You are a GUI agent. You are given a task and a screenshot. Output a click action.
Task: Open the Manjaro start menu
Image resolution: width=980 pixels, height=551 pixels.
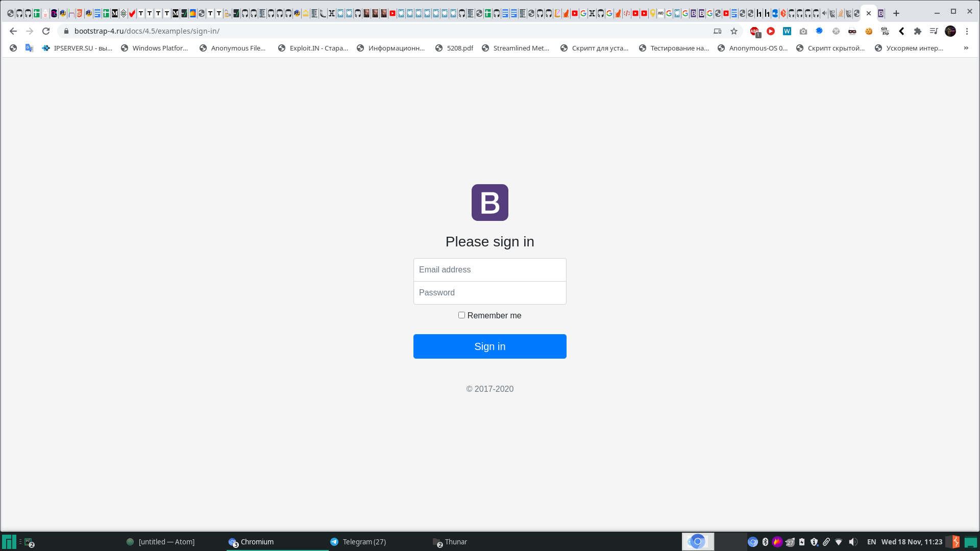tap(9, 542)
